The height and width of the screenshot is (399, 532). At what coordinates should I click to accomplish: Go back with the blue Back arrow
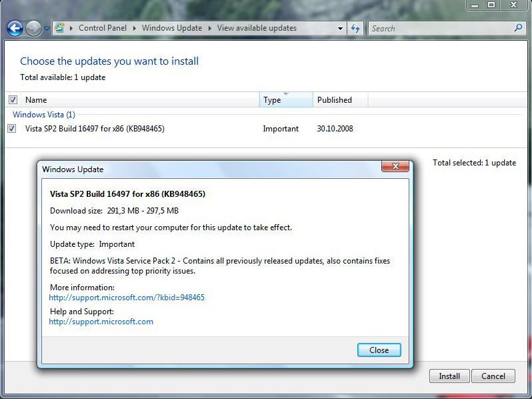(15, 28)
